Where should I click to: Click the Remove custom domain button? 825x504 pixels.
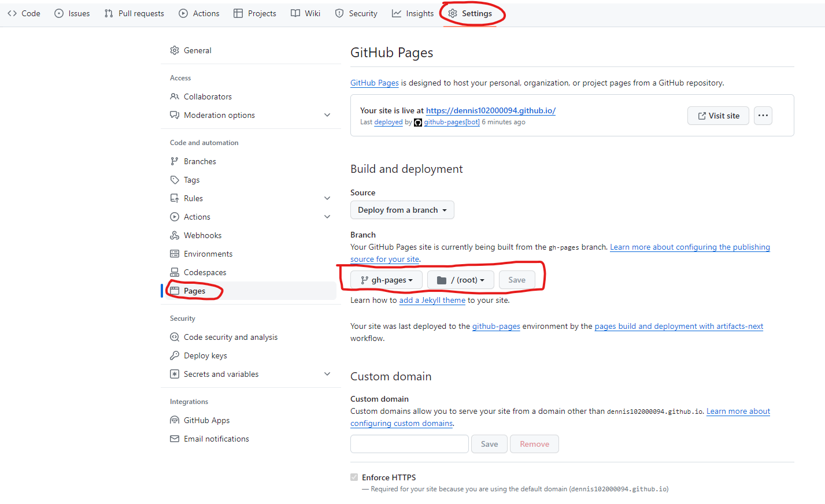(x=534, y=444)
